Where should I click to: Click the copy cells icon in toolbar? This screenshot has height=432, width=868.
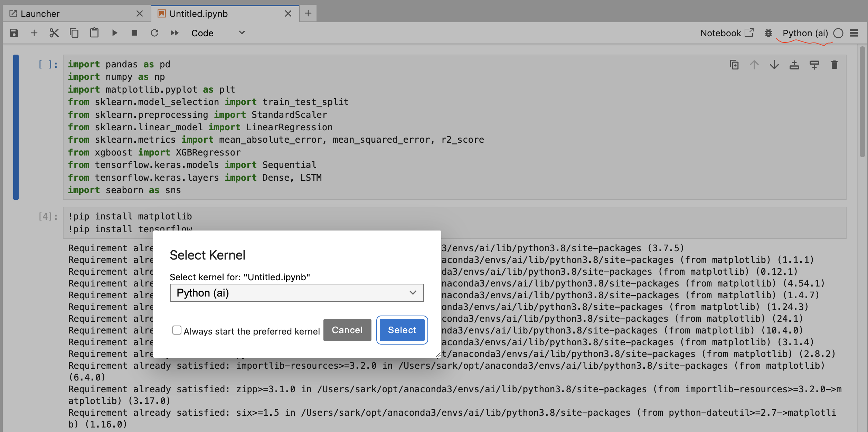point(74,33)
